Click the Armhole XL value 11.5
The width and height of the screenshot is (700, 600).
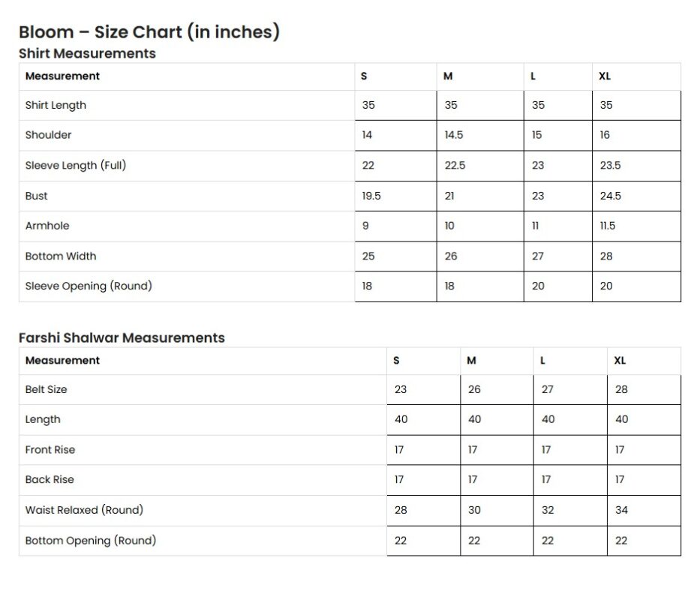pyautogui.click(x=608, y=226)
